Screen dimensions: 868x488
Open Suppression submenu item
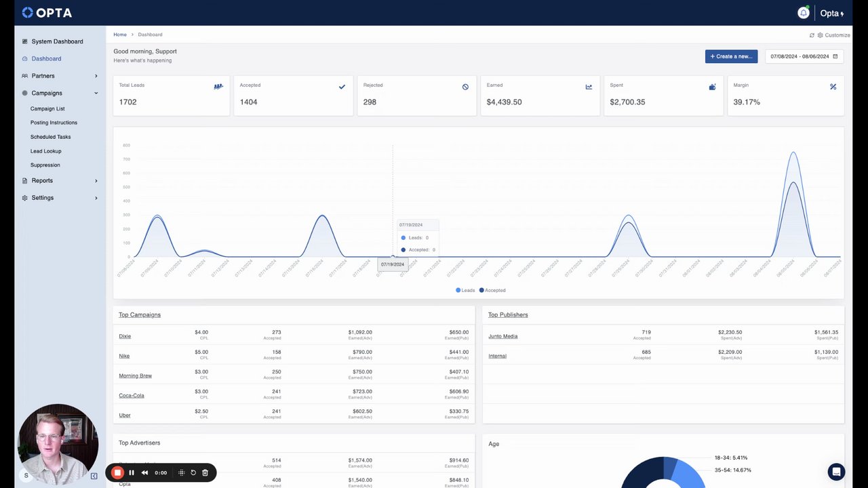pyautogui.click(x=45, y=165)
